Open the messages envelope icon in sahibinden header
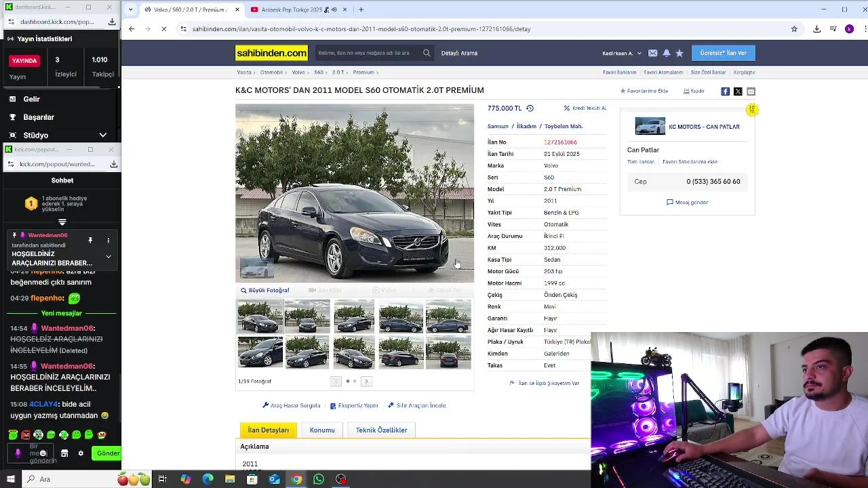868x488 pixels. pyautogui.click(x=653, y=53)
